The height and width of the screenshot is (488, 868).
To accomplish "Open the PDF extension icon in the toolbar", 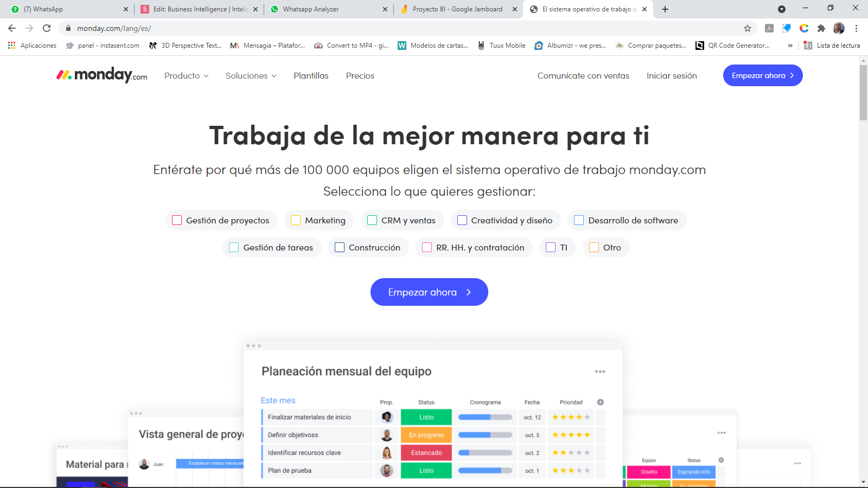I will pos(769,28).
